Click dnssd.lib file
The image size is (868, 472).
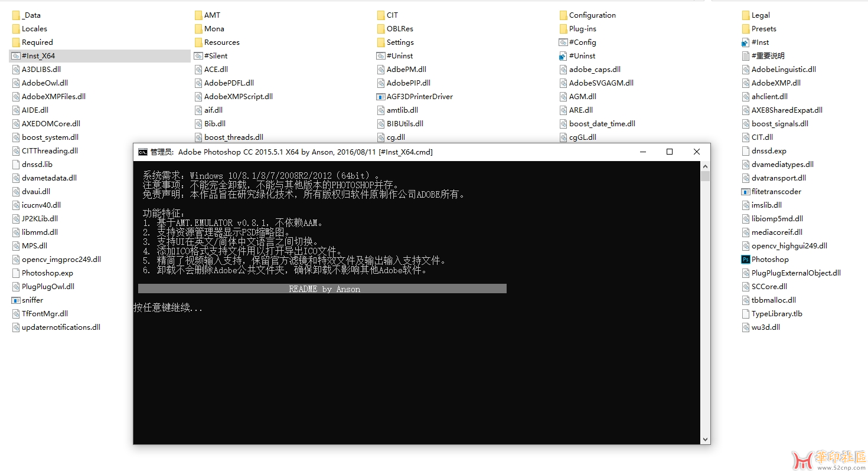(32, 165)
